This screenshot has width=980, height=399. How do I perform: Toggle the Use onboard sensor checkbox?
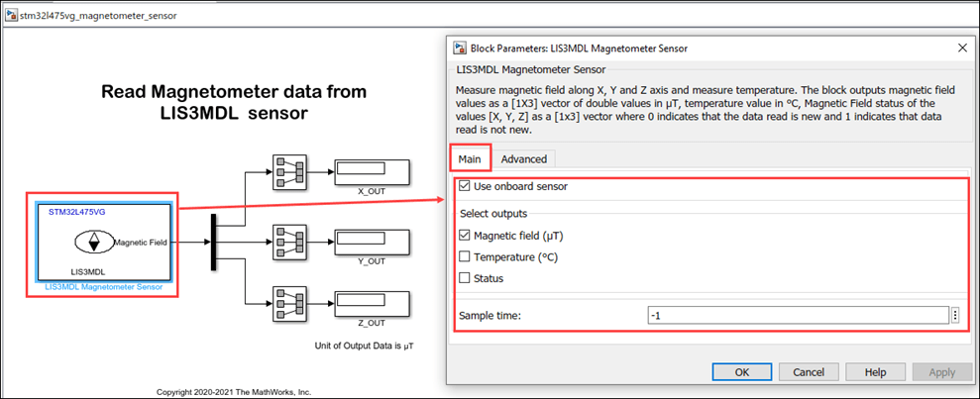coord(466,186)
